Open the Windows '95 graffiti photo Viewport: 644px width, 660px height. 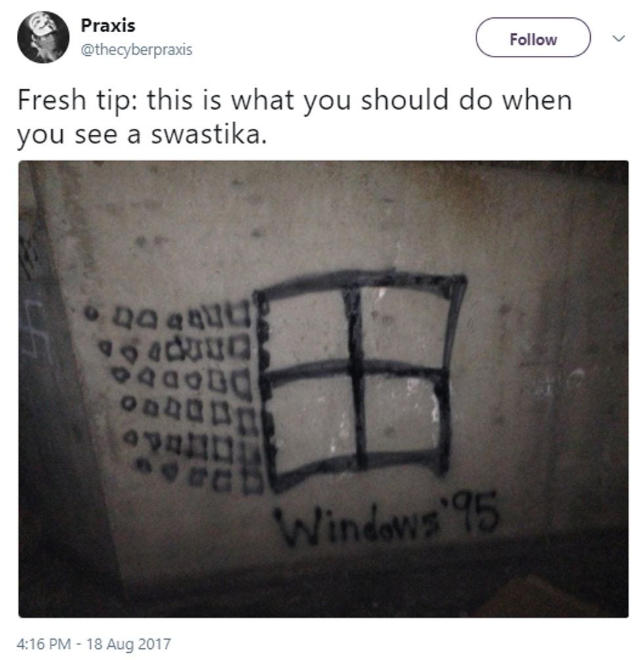[323, 389]
